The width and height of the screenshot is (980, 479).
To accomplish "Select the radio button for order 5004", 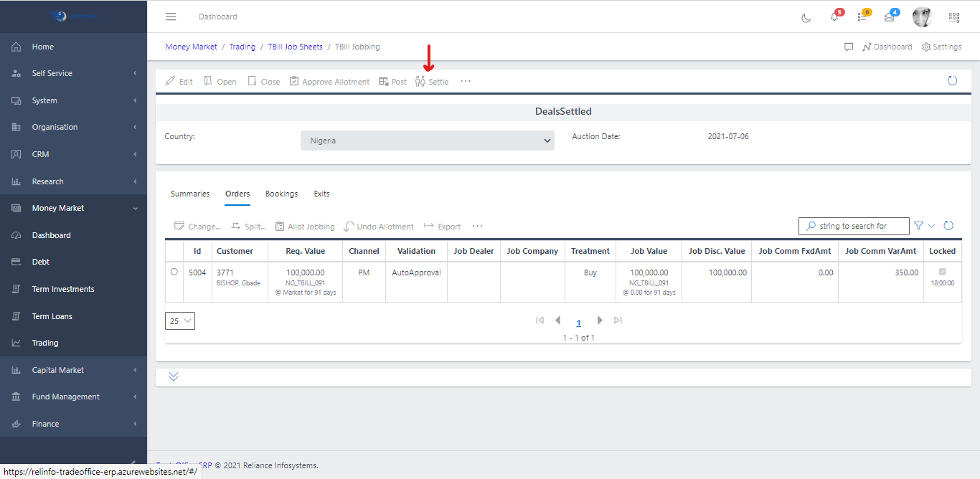I will (x=174, y=272).
